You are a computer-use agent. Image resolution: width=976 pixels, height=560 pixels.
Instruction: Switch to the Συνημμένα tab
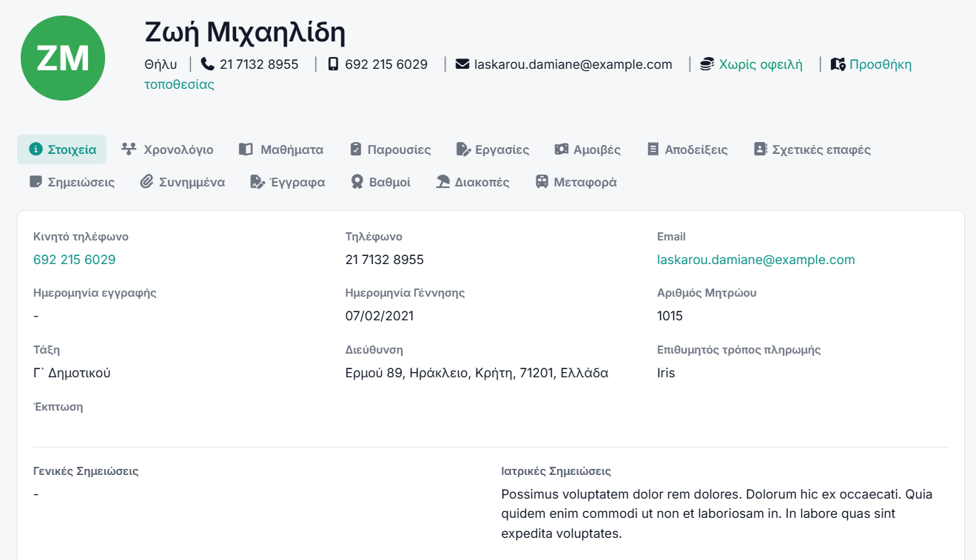click(183, 182)
